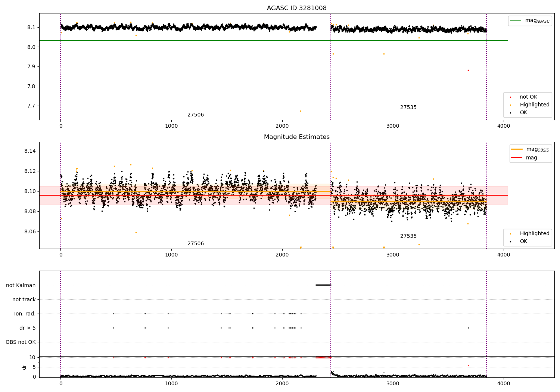The width and height of the screenshot is (560, 392).
Task: Click the red line swatch beside mag legend
Action: 517,158
